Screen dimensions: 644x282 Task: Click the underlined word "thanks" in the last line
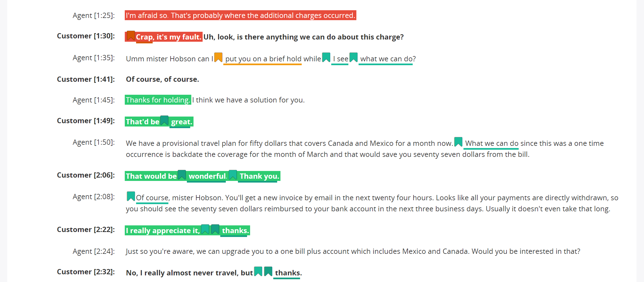[287, 273]
